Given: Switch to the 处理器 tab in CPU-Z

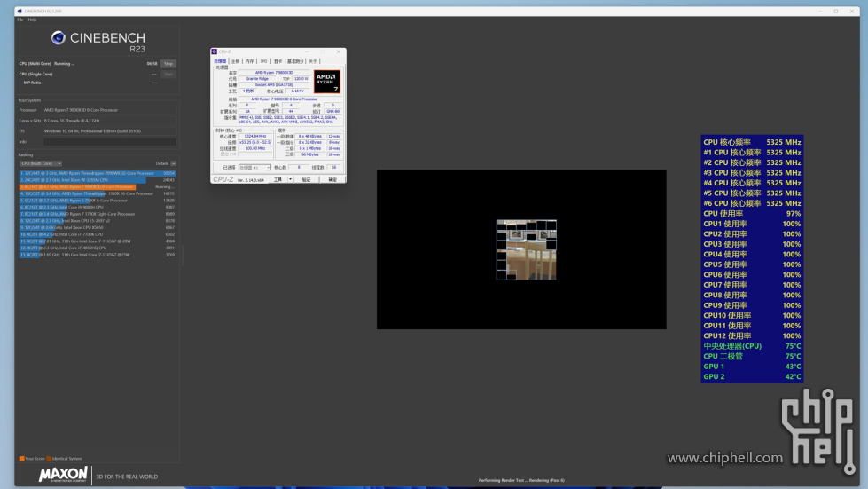Looking at the screenshot, I should pyautogui.click(x=220, y=61).
